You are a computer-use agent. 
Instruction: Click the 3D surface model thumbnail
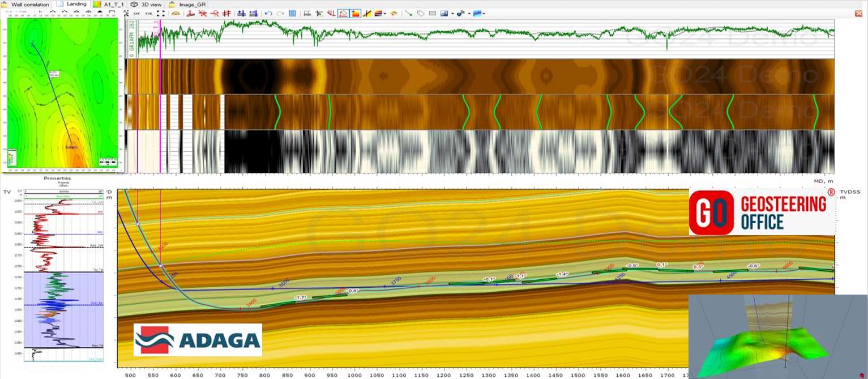tap(777, 337)
